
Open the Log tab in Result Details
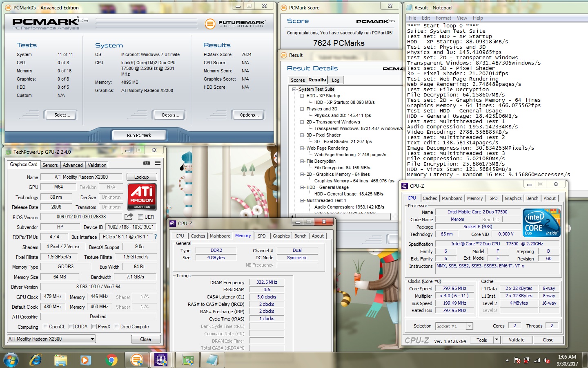(335, 80)
